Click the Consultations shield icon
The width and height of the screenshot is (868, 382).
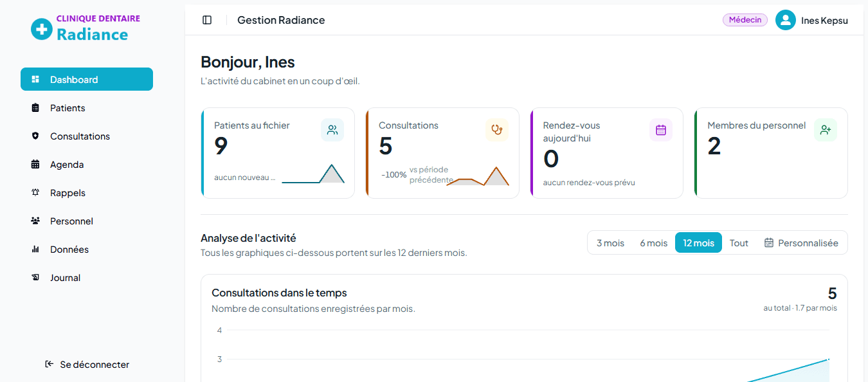[35, 136]
